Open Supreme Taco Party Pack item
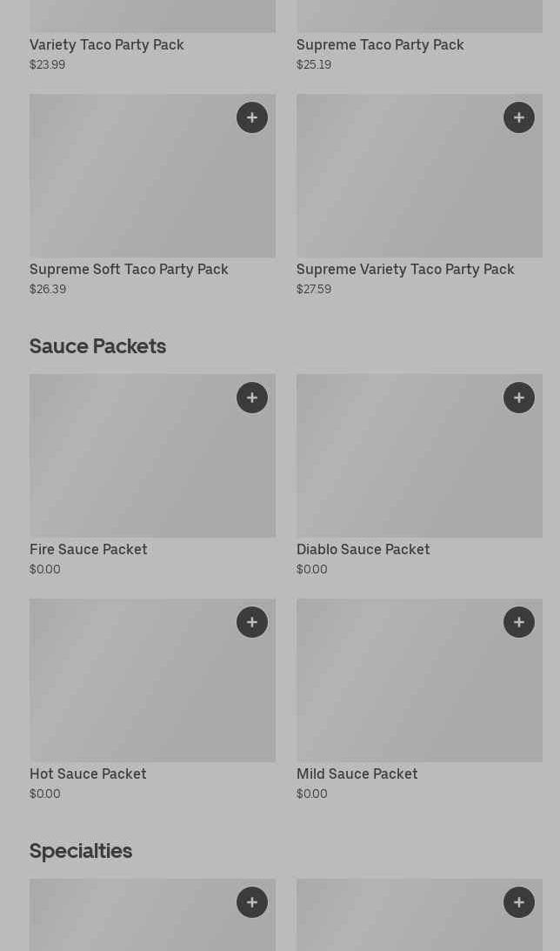 (380, 44)
